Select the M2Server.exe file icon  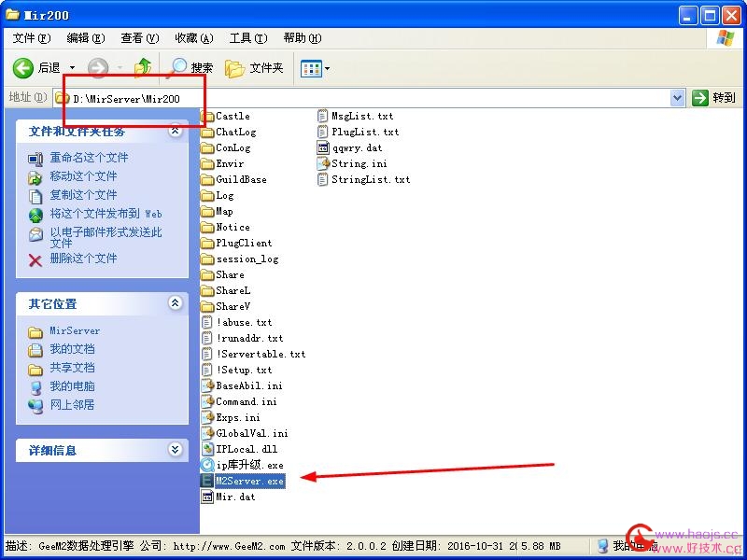207,481
